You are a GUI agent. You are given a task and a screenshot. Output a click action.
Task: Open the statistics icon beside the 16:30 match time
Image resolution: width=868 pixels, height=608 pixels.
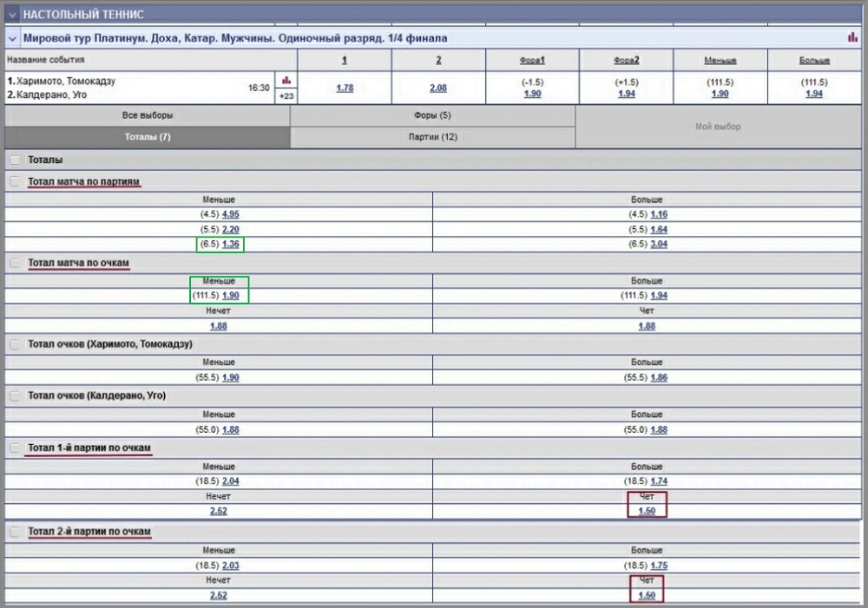coord(286,80)
